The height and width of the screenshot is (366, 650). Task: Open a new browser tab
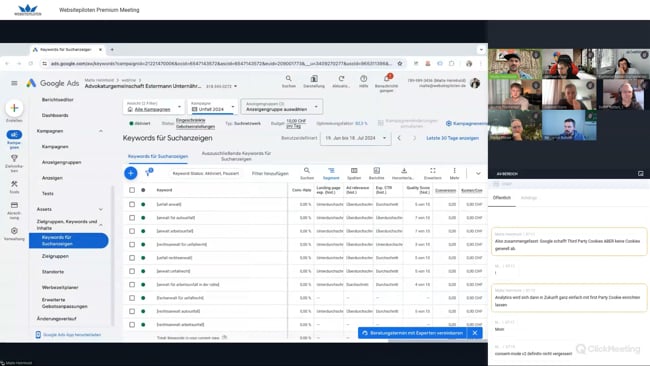point(112,49)
